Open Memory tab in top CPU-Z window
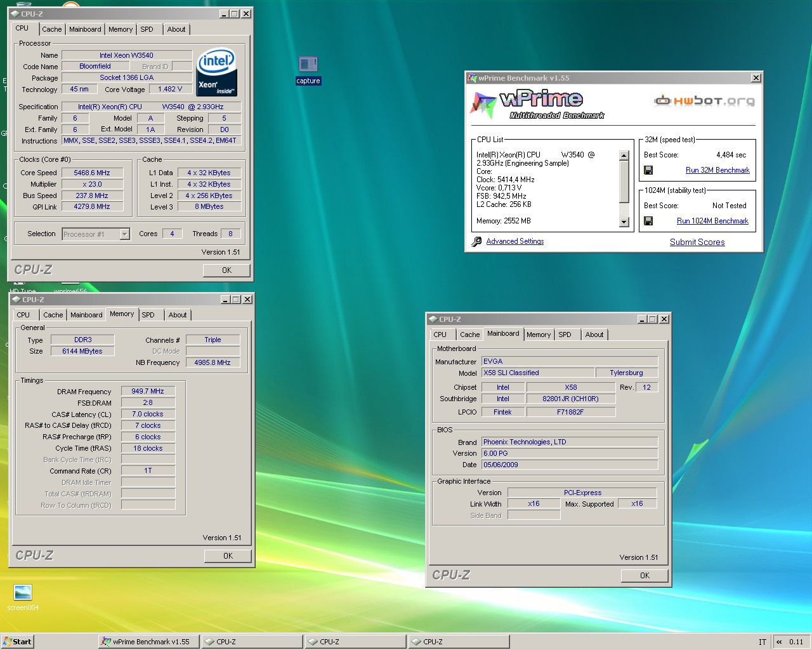Image resolution: width=812 pixels, height=650 pixels. (121, 29)
